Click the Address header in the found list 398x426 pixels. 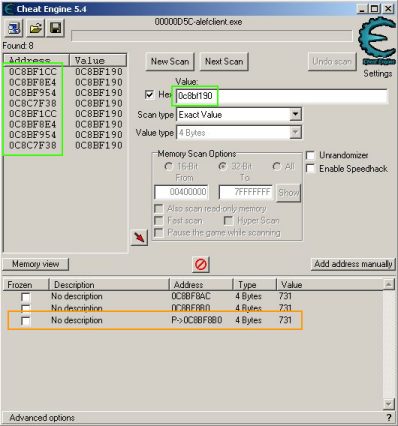[36, 60]
